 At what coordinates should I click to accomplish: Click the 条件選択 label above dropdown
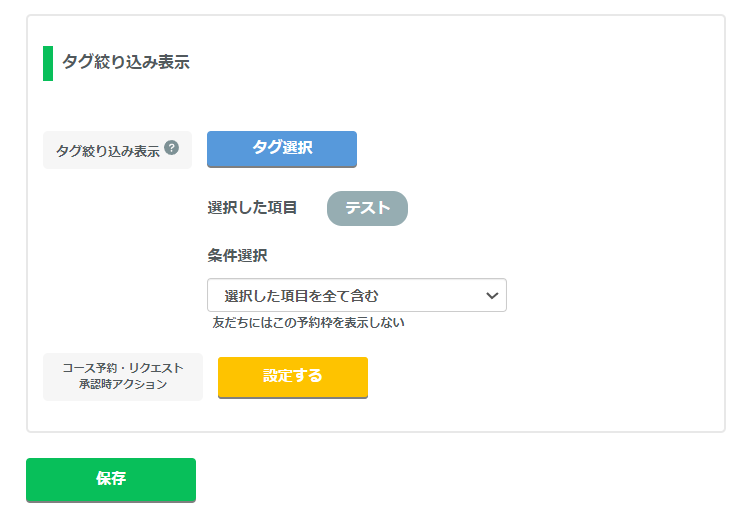point(237,256)
